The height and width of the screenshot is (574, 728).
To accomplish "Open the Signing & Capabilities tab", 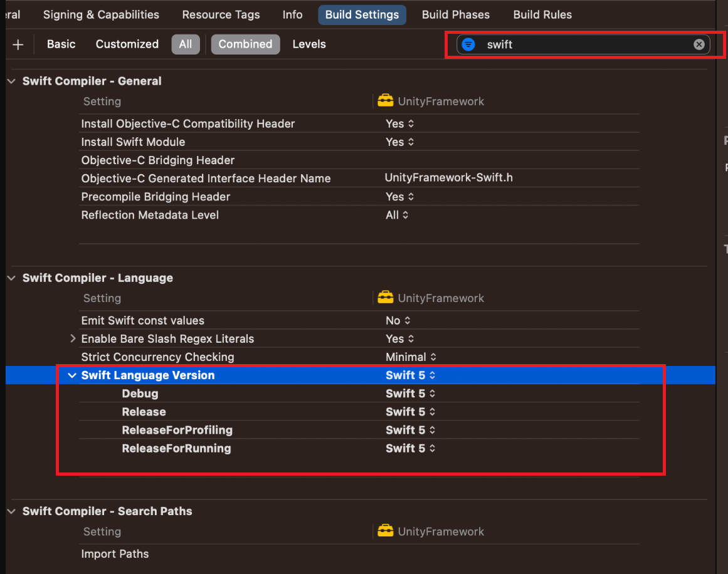I will click(101, 15).
